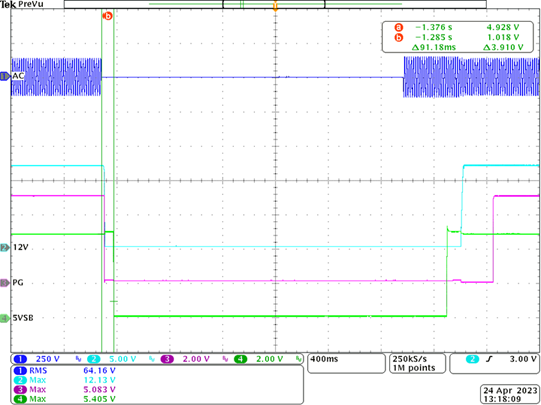Viewport: 541px width, 405px height.
Task: Select the channel 2 Max 12.13 V measurement
Action: pyautogui.click(x=64, y=380)
